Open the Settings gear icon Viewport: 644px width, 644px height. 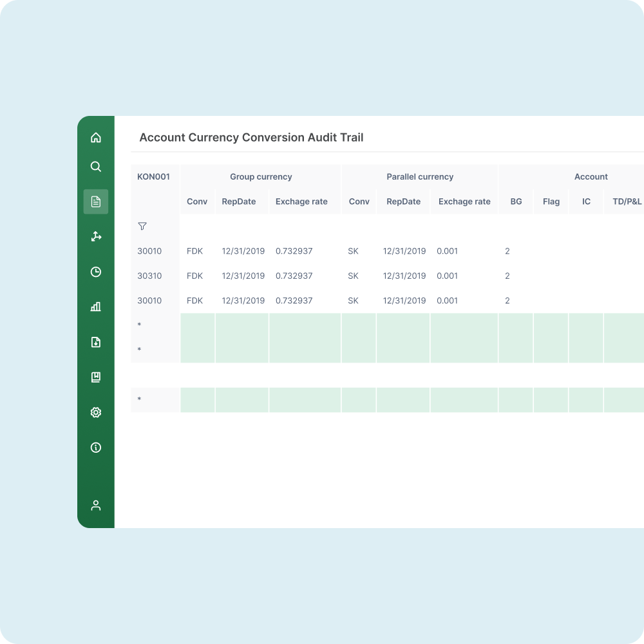[96, 412]
